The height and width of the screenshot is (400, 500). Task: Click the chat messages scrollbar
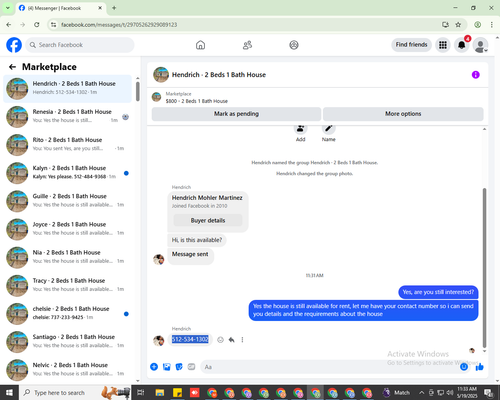tap(484, 268)
